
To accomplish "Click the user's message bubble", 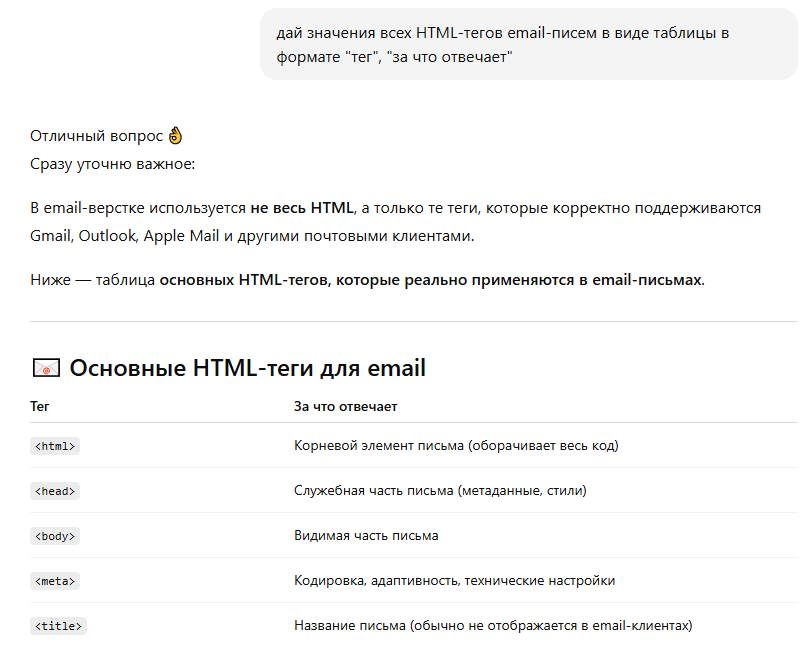I will click(x=528, y=45).
